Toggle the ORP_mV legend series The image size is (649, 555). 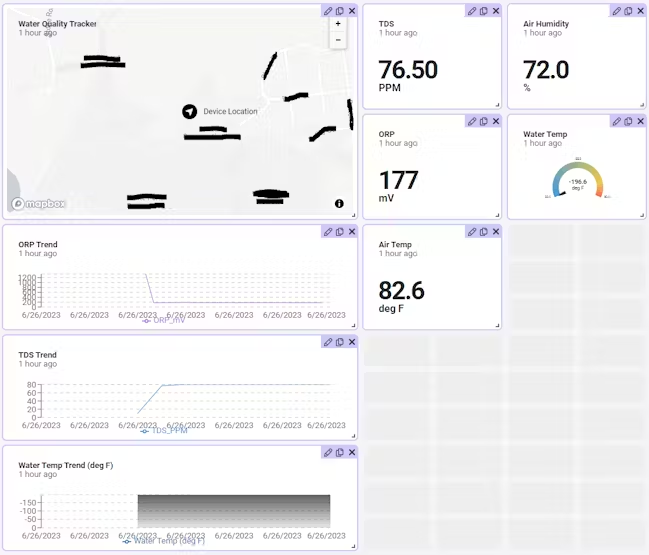[x=164, y=320]
